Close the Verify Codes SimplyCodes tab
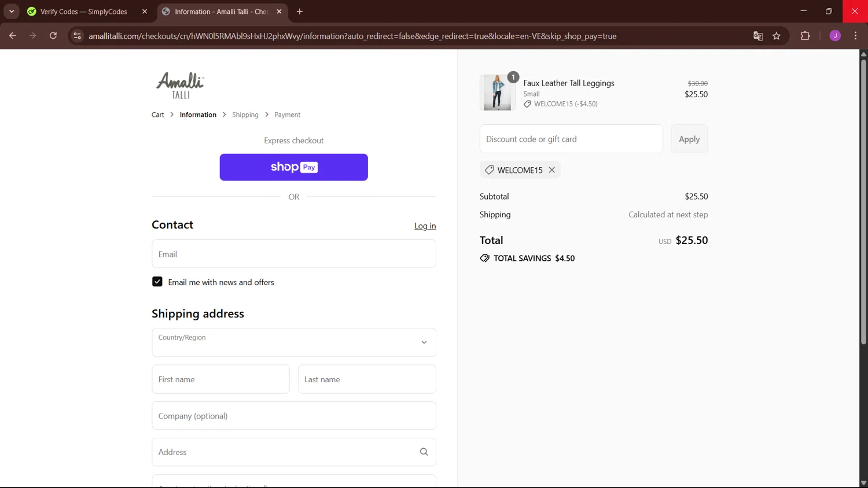 tap(145, 12)
